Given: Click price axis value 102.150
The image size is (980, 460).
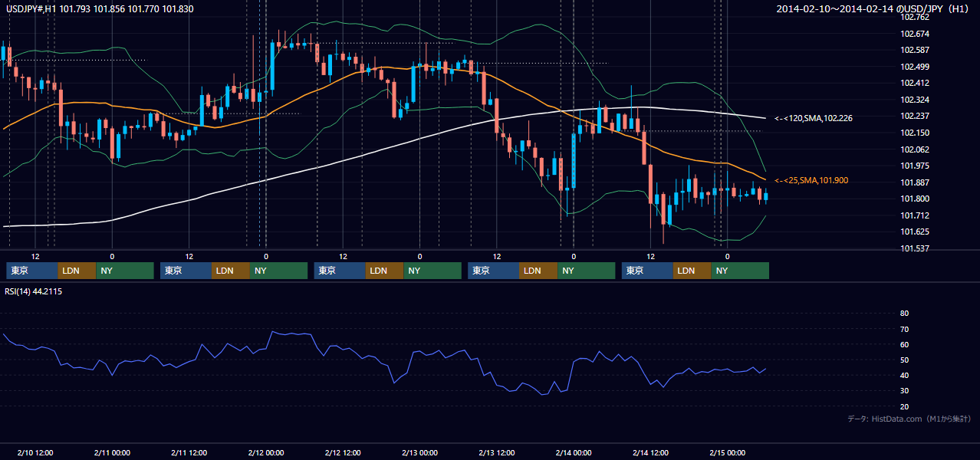Looking at the screenshot, I should click(913, 133).
